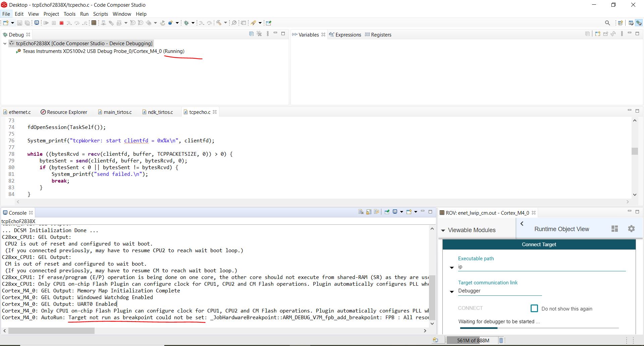Switch to the main_tirtos.c editor tab
The height and width of the screenshot is (346, 644).
tap(115, 112)
